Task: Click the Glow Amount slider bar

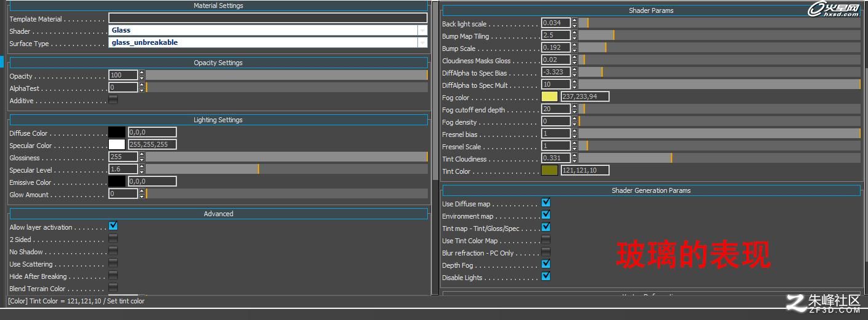Action: (x=286, y=193)
